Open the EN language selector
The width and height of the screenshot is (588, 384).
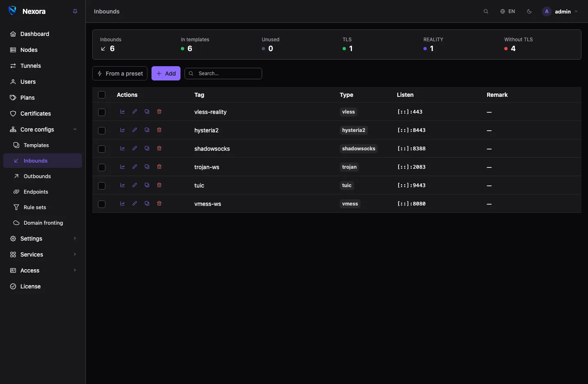pos(508,11)
